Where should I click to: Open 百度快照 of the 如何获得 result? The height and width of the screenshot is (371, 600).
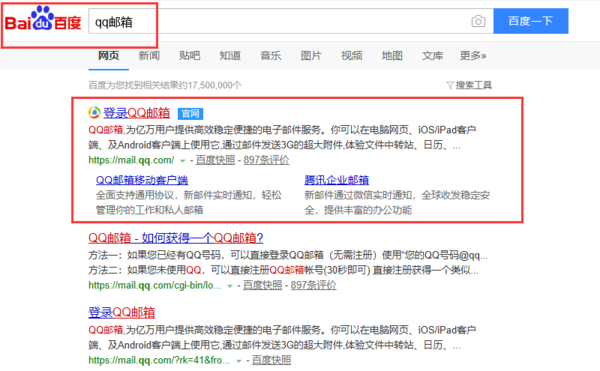pos(262,285)
